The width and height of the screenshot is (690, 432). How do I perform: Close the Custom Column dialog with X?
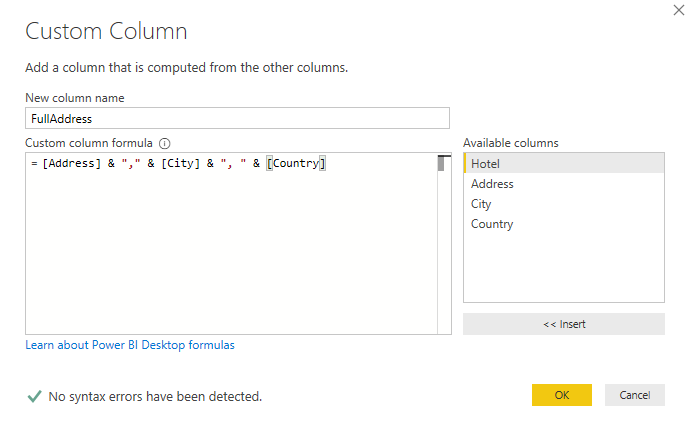[x=667, y=12]
